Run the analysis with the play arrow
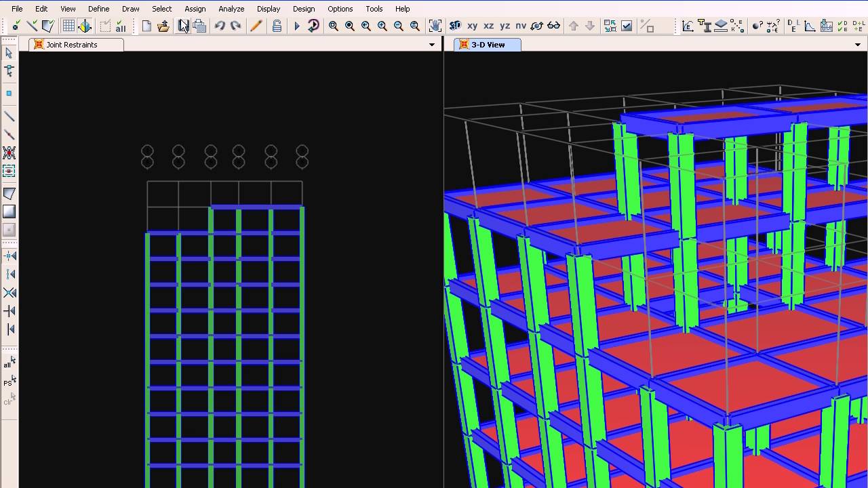This screenshot has height=488, width=868. pyautogui.click(x=296, y=26)
